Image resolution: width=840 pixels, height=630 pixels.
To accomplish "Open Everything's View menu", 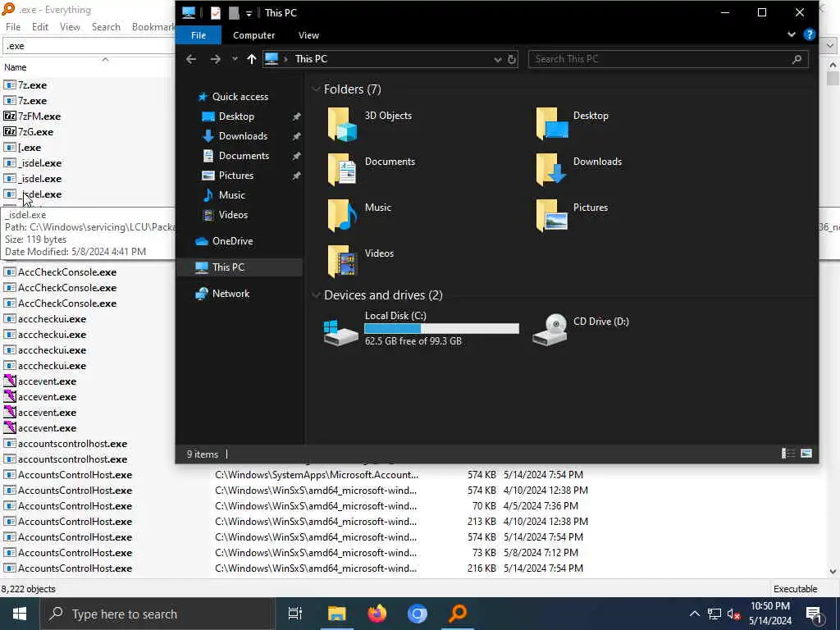I will coord(70,27).
